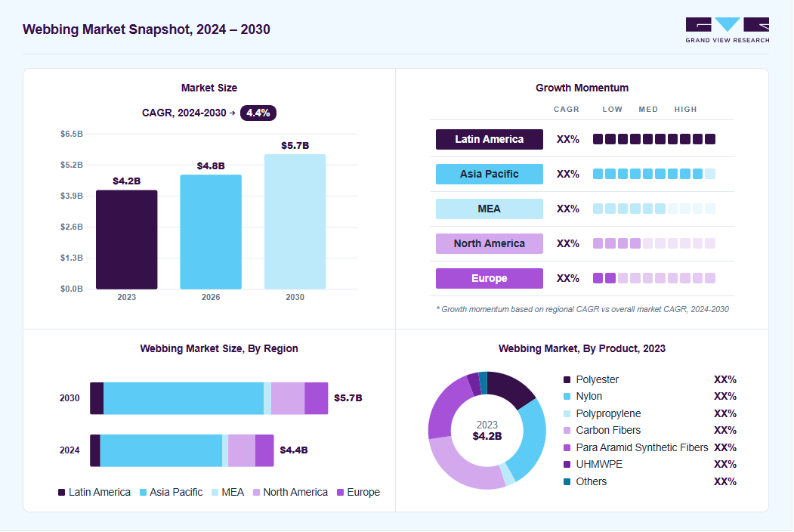Click Para Aramid Synthetic Fibers legend entry
The width and height of the screenshot is (794, 532).
[x=636, y=447]
